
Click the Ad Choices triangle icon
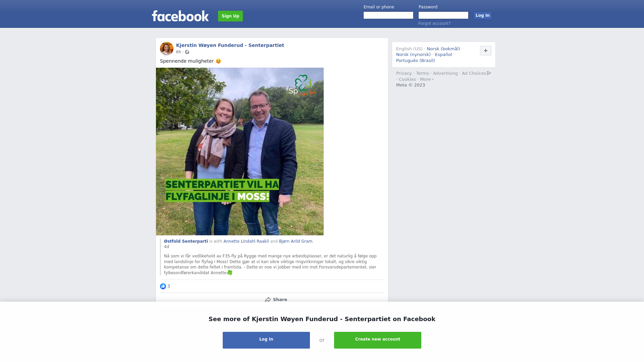click(489, 73)
